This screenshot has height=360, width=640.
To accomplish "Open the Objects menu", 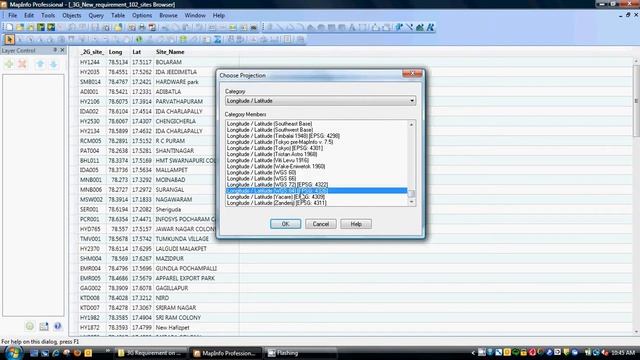I will pyautogui.click(x=72, y=15).
